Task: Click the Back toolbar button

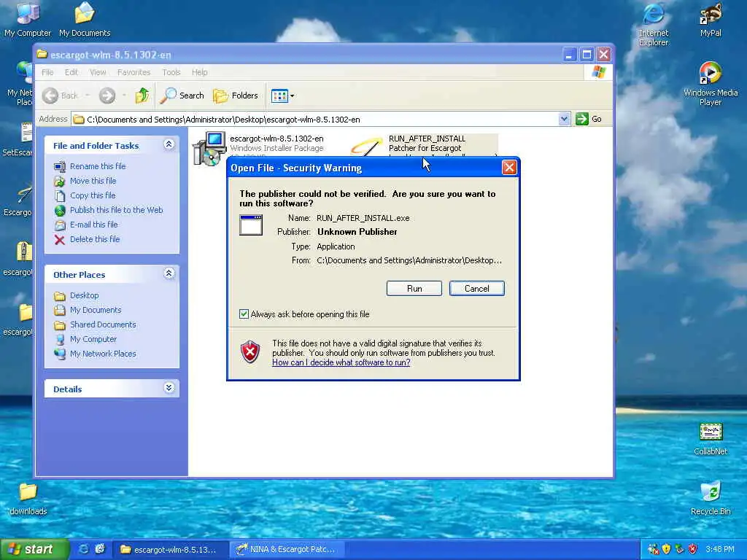Action: coord(60,96)
